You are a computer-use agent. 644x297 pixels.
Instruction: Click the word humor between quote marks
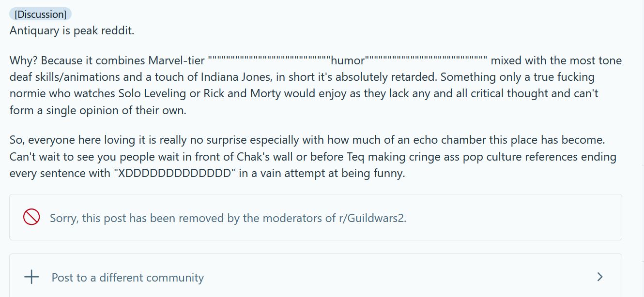347,60
